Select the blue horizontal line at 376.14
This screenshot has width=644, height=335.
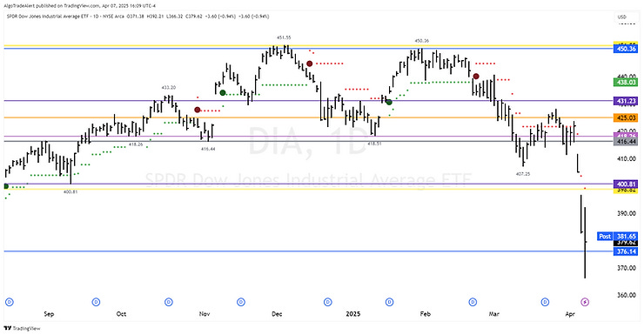click(x=308, y=251)
